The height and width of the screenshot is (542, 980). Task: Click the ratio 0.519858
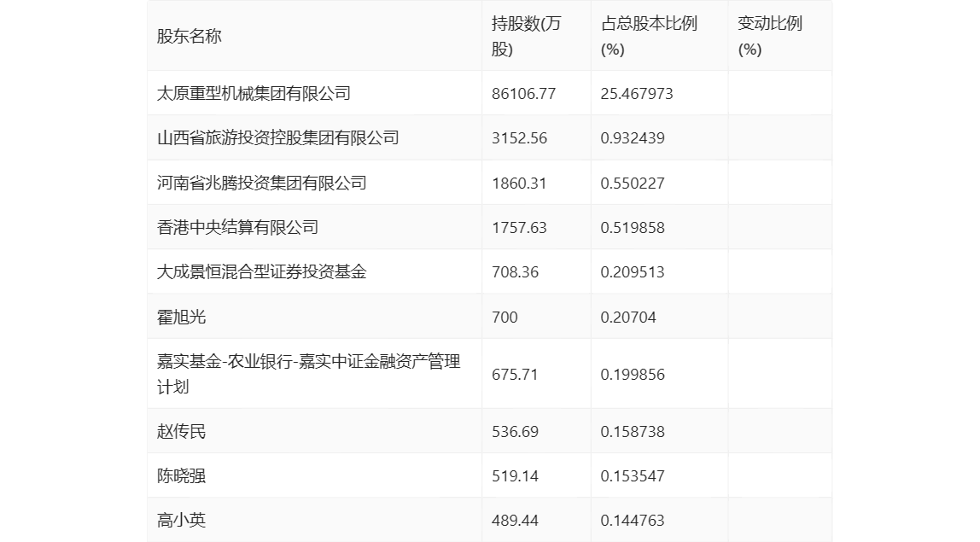[633, 228]
